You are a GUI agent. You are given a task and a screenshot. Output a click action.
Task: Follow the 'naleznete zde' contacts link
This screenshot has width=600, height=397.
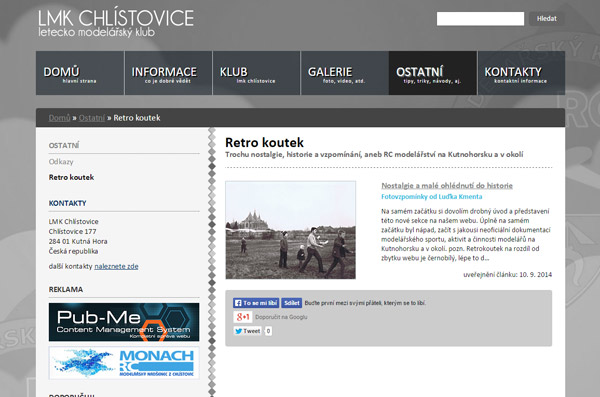point(116,266)
